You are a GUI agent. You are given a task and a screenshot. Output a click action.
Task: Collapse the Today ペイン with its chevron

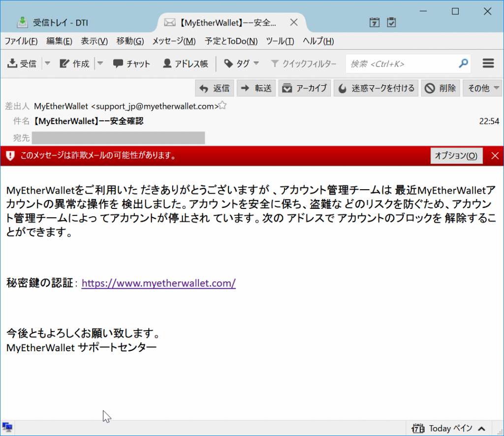pos(481,428)
